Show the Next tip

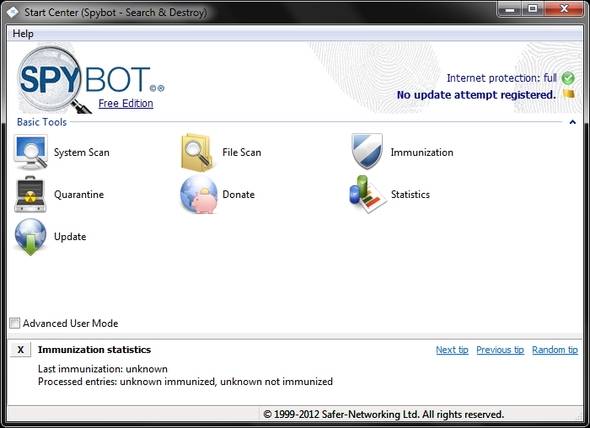pos(452,350)
